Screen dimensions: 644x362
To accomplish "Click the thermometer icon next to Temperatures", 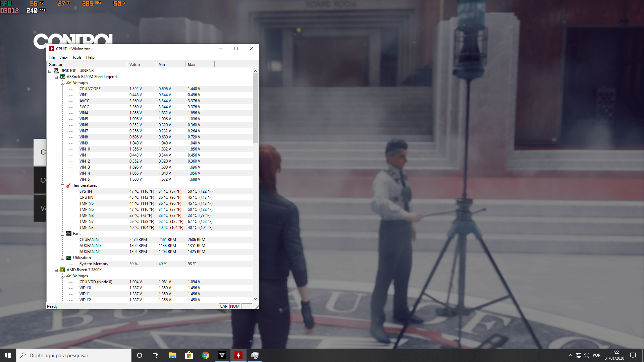I will 69,185.
